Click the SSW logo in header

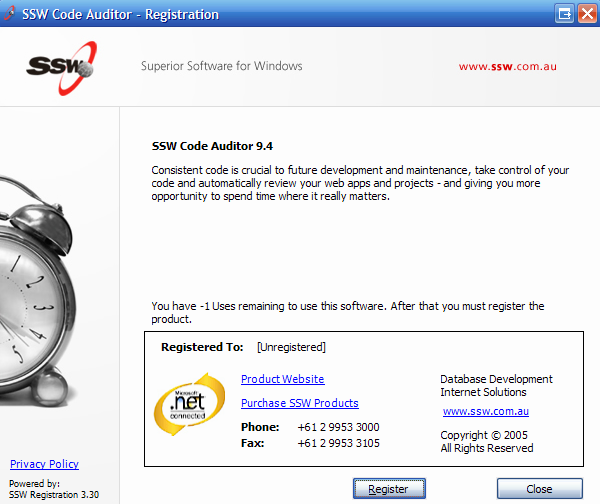62,67
